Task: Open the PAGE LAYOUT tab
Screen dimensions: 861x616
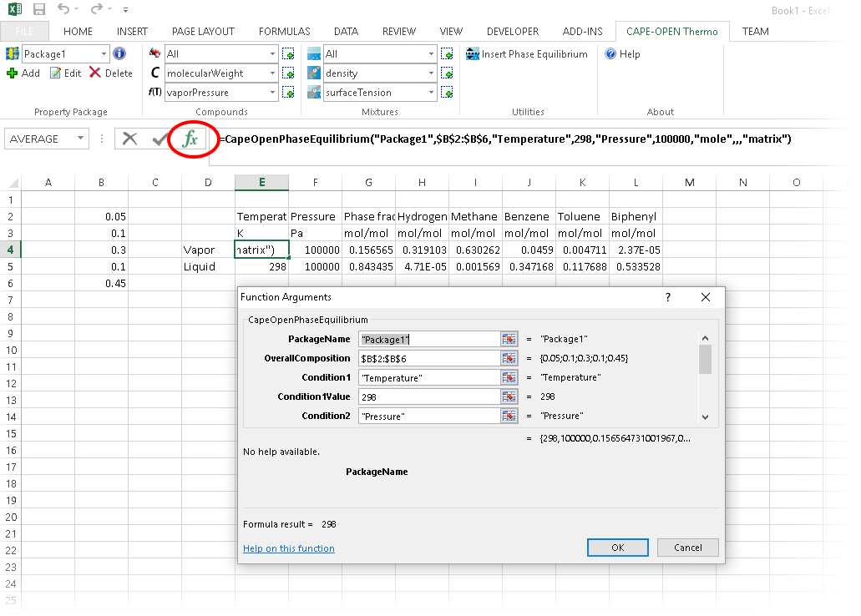Action: point(203,31)
